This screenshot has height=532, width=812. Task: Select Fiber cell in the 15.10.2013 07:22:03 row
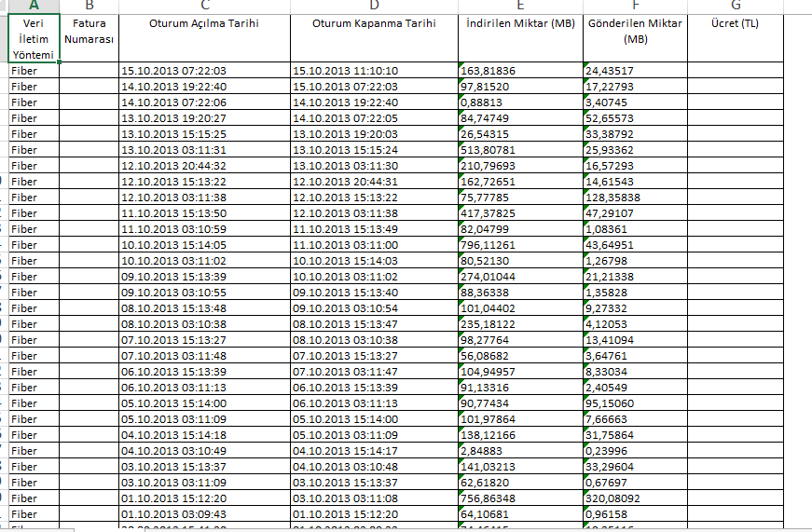coord(34,71)
